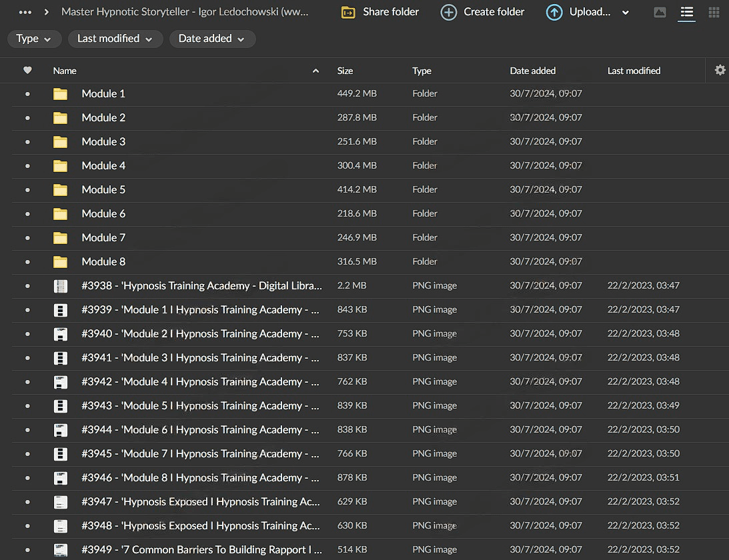Click Create folder button
The height and width of the screenshot is (560, 729).
point(482,12)
